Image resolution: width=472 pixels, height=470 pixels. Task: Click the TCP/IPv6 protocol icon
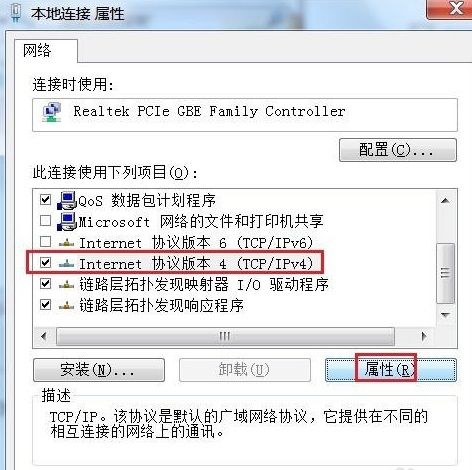(x=66, y=243)
